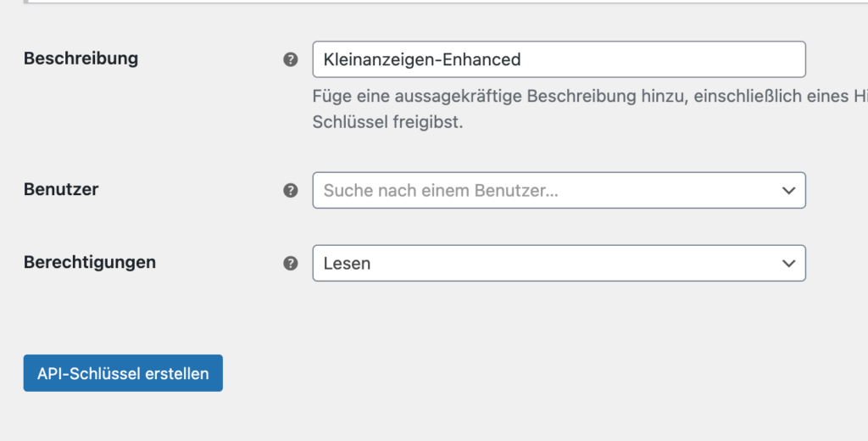The image size is (868, 441).
Task: Click the 'Berechtigungen' field label
Action: pyautogui.click(x=90, y=262)
